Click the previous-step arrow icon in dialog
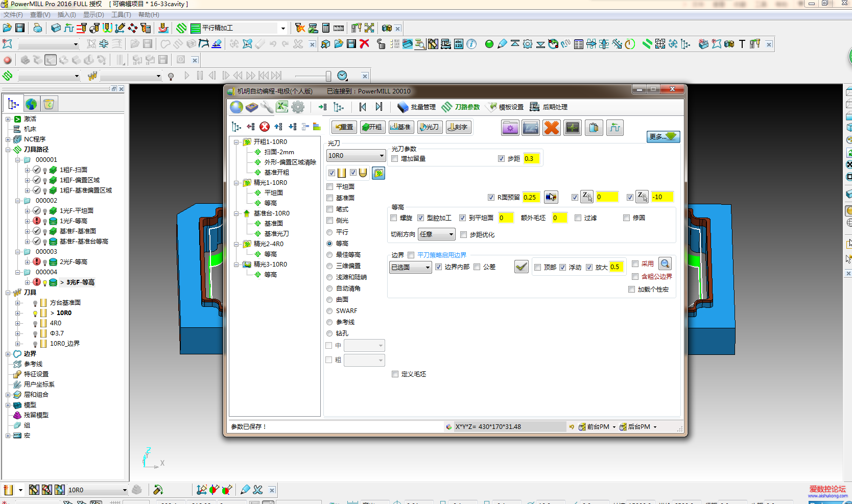This screenshot has width=852, height=504. pyautogui.click(x=363, y=107)
